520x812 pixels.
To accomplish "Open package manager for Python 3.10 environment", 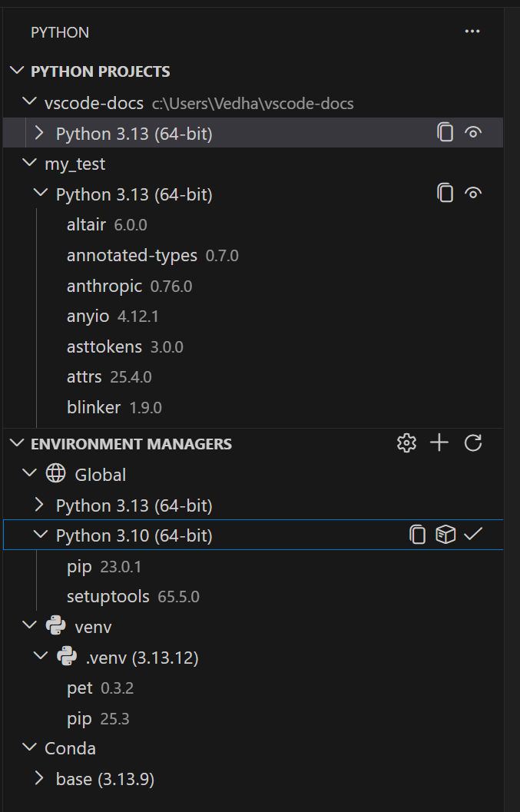I will pos(445,534).
